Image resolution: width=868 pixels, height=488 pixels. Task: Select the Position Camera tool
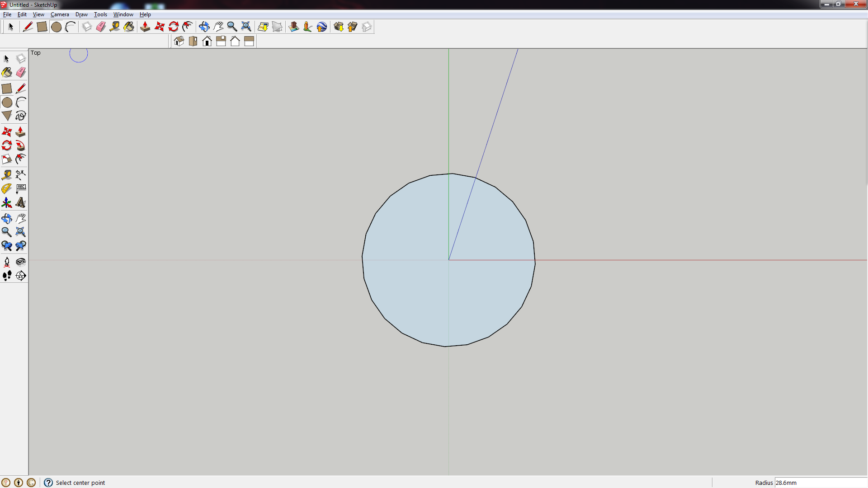click(7, 262)
